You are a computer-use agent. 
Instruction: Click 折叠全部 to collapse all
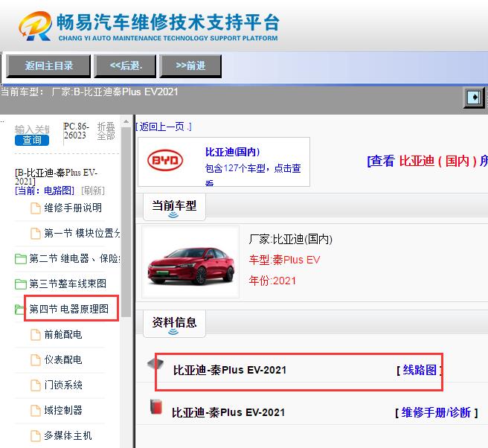tap(106, 132)
